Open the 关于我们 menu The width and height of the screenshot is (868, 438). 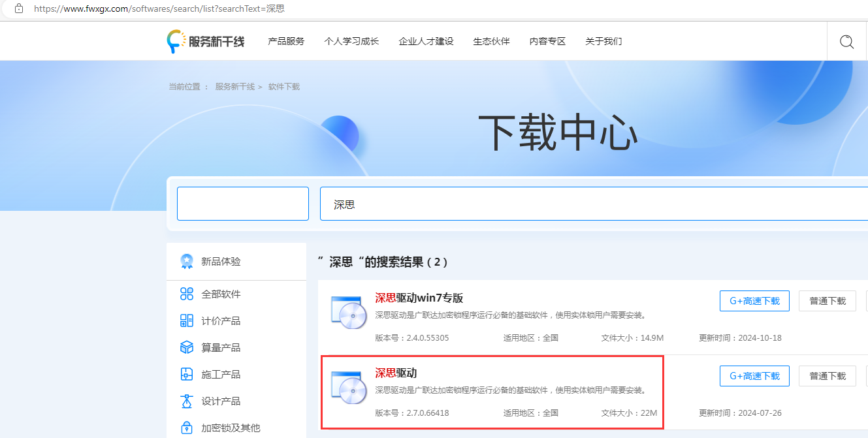click(603, 41)
